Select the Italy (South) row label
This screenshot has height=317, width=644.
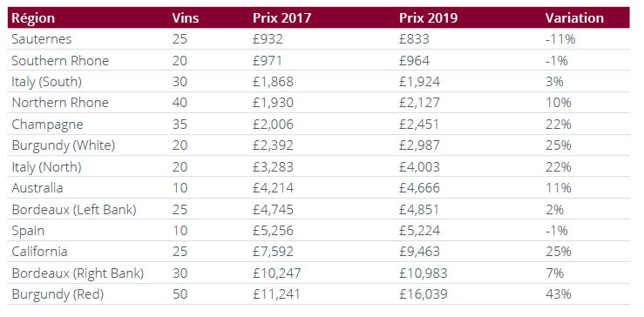(x=46, y=82)
